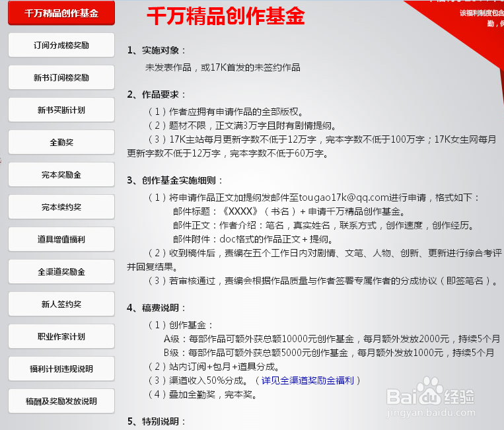Open 全渠道奖励金 from the sidebar
This screenshot has width=504, height=430.
[61, 271]
